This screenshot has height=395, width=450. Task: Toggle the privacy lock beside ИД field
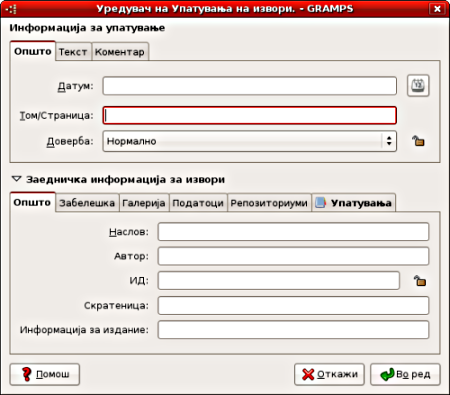coord(420,281)
